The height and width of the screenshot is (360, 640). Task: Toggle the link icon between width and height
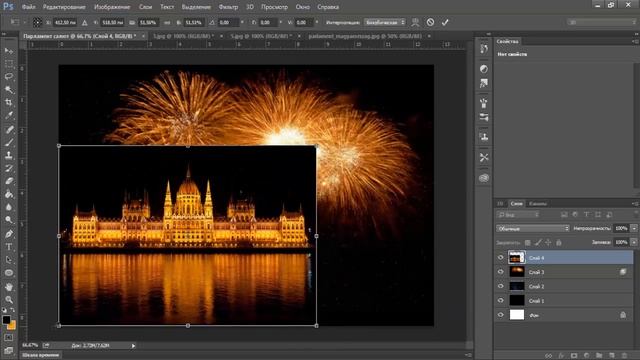[167, 22]
